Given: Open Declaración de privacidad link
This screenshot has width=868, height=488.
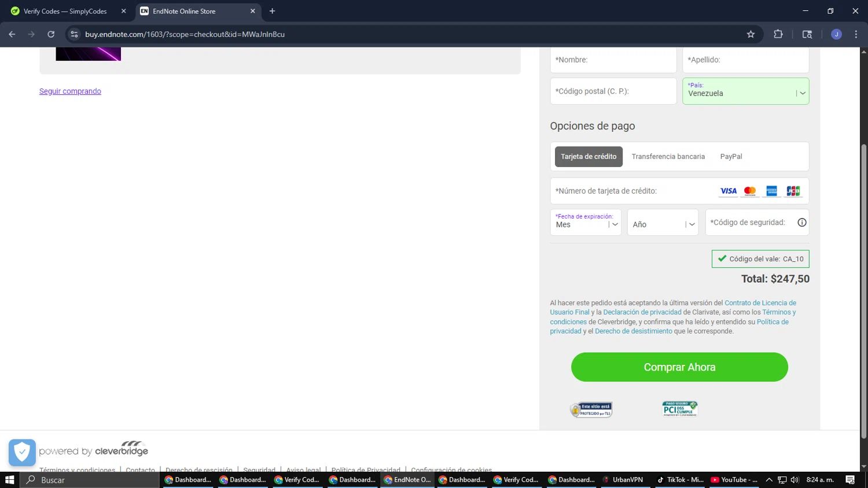Looking at the screenshot, I should point(642,312).
